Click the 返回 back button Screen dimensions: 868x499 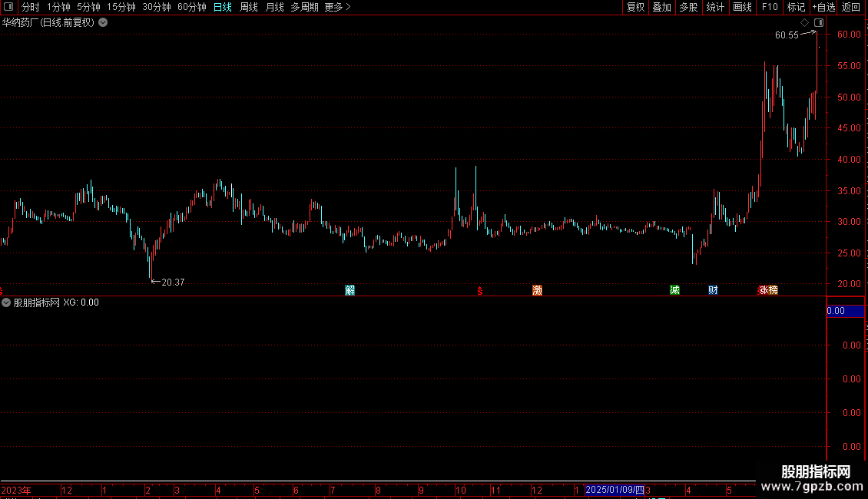coord(851,7)
